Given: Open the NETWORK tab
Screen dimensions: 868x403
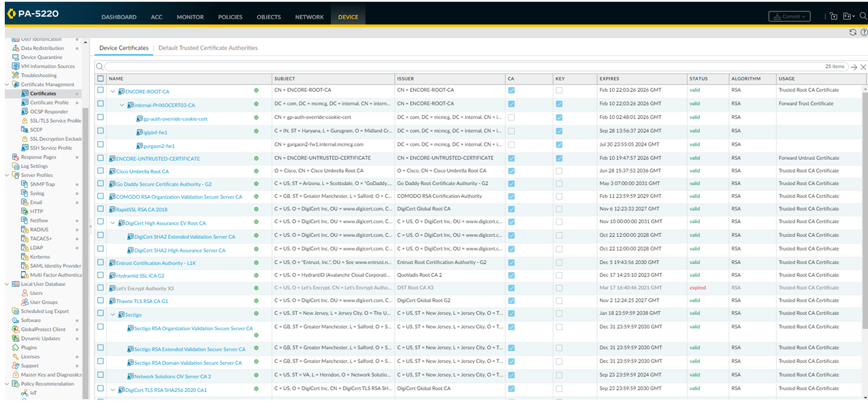Looking at the screenshot, I should [309, 17].
